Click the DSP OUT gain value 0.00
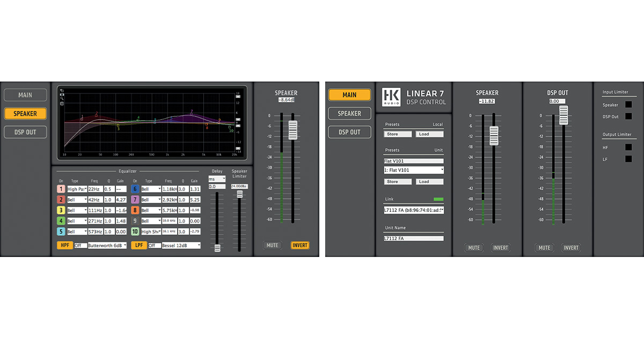 point(557,101)
